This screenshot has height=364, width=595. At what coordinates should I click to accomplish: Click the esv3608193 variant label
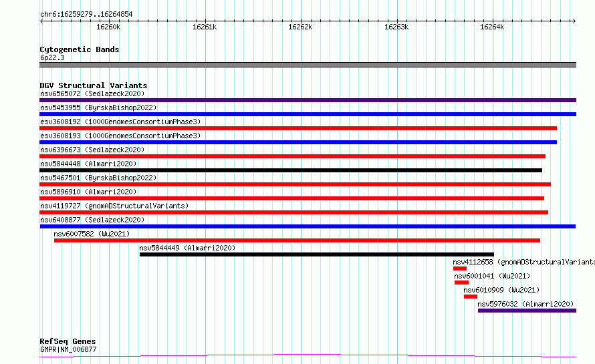click(120, 136)
